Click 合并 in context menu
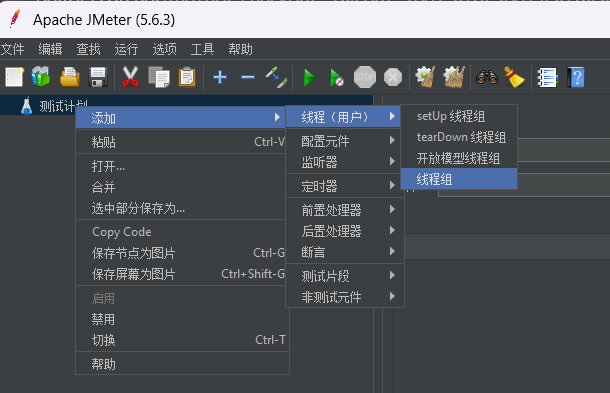This screenshot has height=393, width=610. (181, 187)
